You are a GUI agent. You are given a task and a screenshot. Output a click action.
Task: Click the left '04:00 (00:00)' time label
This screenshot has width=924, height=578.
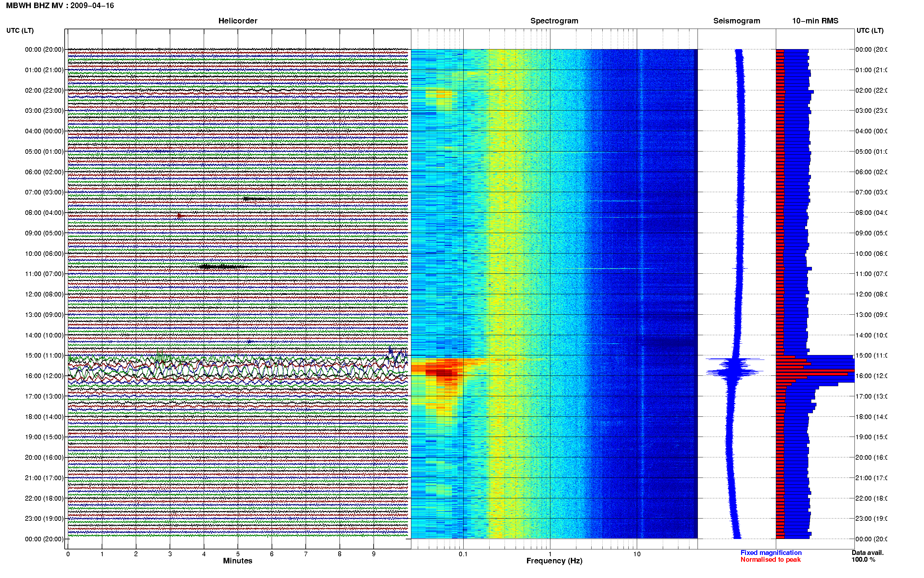44,131
